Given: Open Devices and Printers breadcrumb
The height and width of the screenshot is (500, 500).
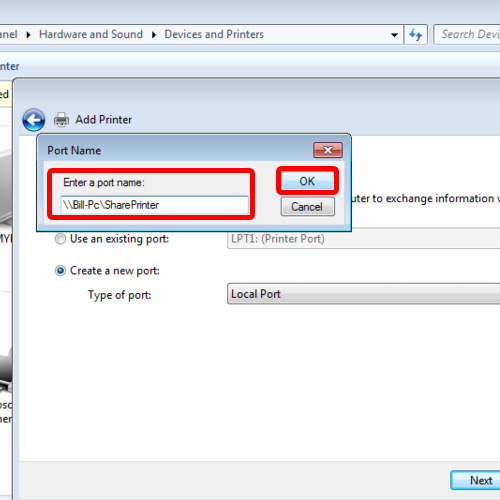Looking at the screenshot, I should 214,34.
